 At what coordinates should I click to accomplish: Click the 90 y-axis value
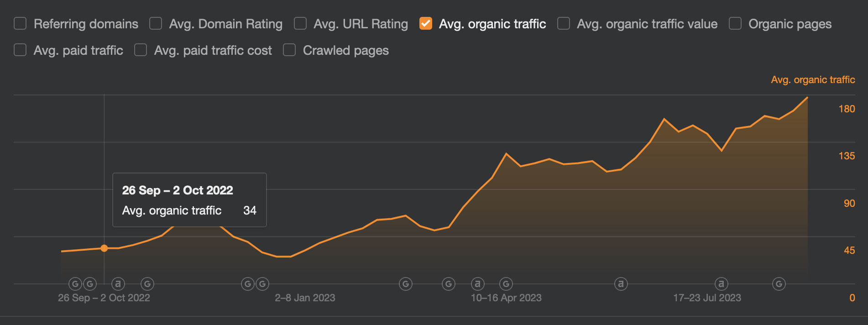[x=849, y=204]
